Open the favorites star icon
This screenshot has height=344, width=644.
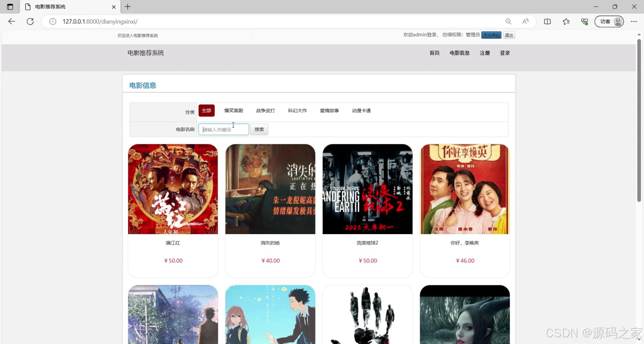pyautogui.click(x=566, y=21)
